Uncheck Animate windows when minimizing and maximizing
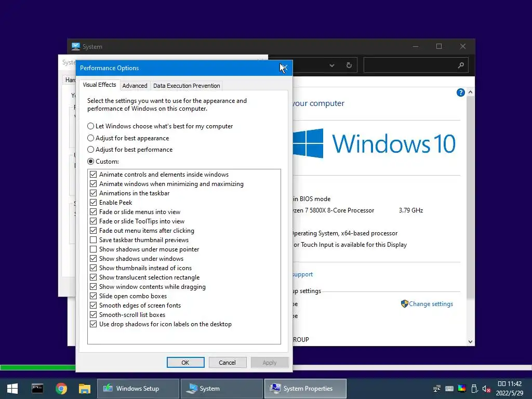Screen dimensions: 532x399 (94, 184)
